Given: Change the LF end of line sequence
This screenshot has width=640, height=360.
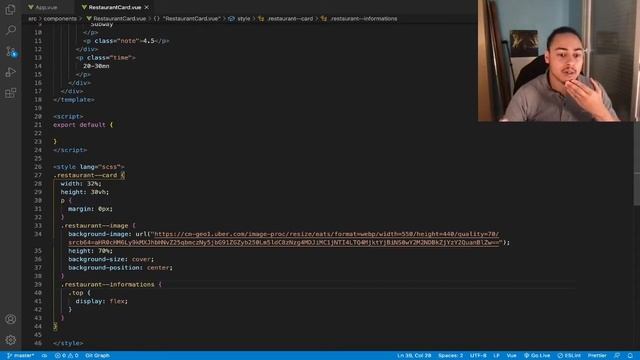Looking at the screenshot, I should (496, 356).
